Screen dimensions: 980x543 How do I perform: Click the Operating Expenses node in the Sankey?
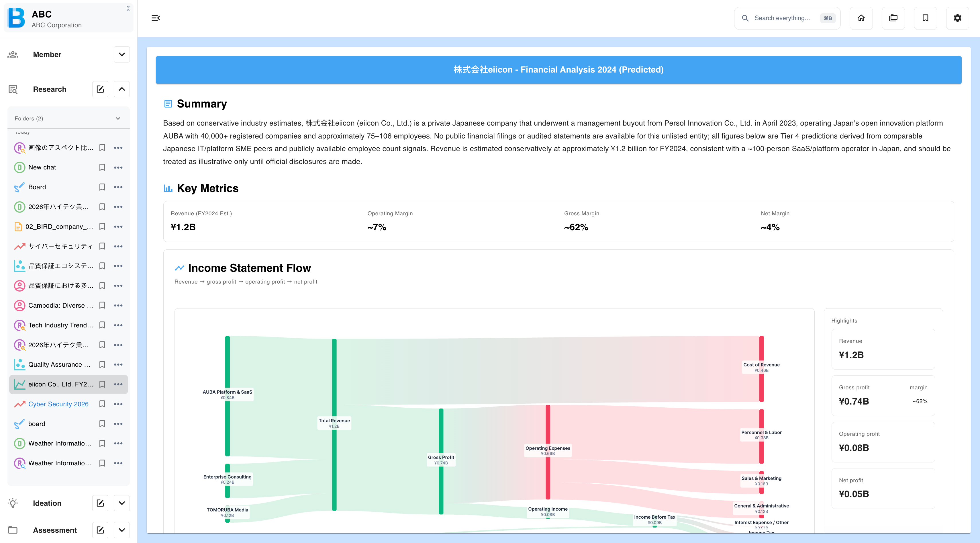(548, 452)
